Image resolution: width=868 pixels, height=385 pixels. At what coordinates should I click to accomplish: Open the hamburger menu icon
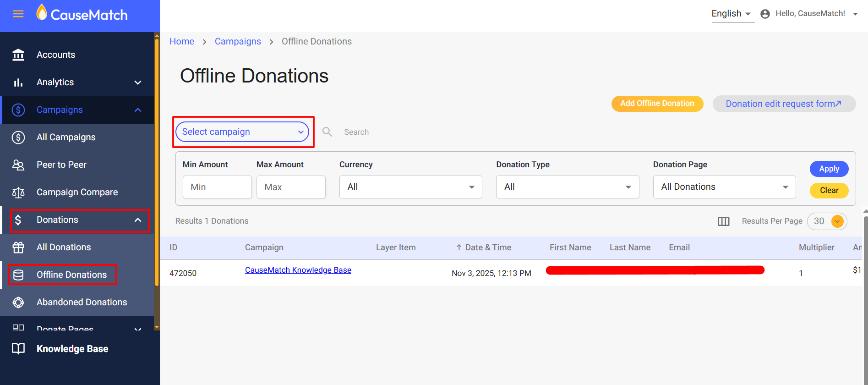pyautogui.click(x=18, y=14)
